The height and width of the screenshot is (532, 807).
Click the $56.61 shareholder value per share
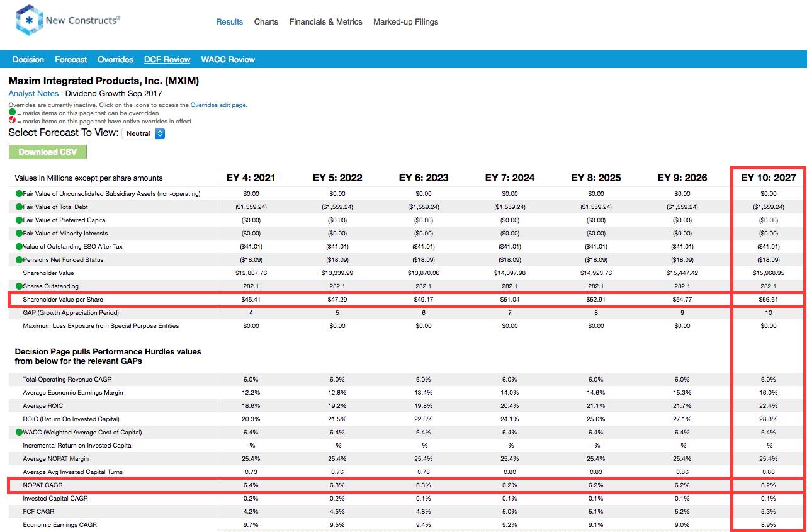pos(768,300)
